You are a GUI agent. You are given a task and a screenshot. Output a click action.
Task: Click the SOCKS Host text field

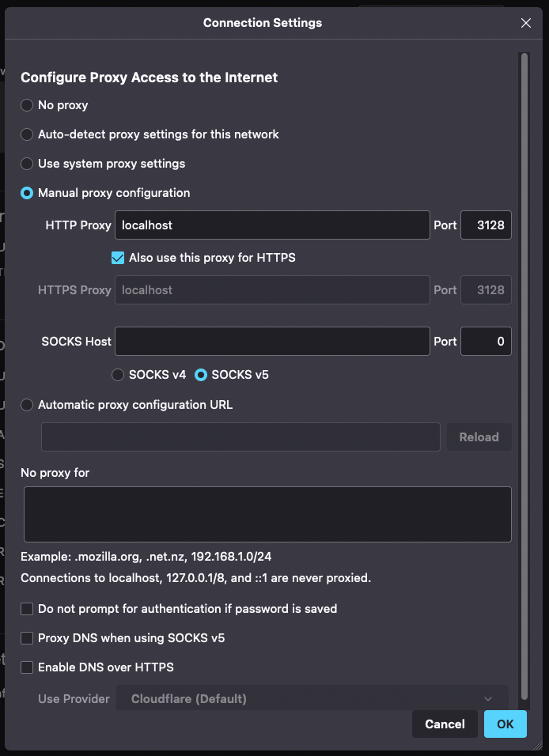(x=272, y=342)
